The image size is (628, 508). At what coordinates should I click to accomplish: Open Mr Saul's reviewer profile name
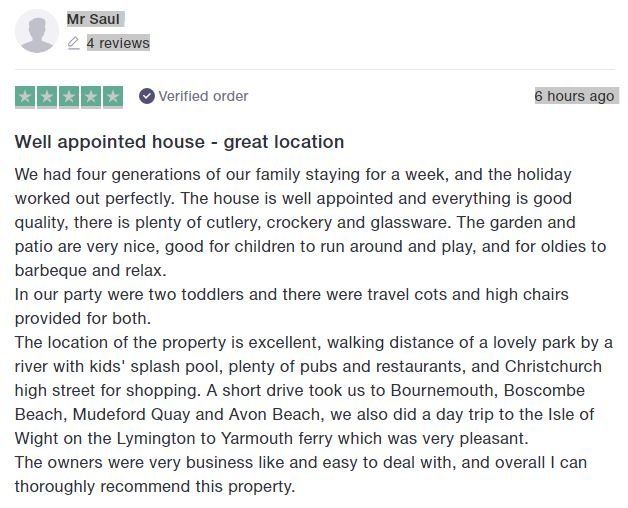tap(95, 19)
